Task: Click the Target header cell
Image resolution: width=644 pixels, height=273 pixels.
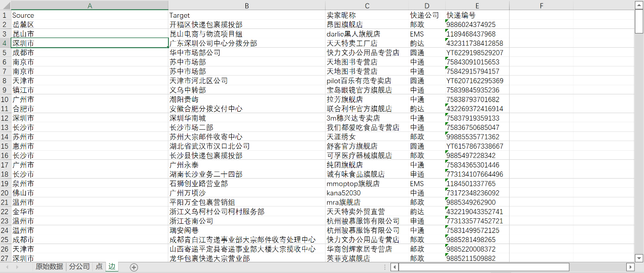Action: pos(247,15)
